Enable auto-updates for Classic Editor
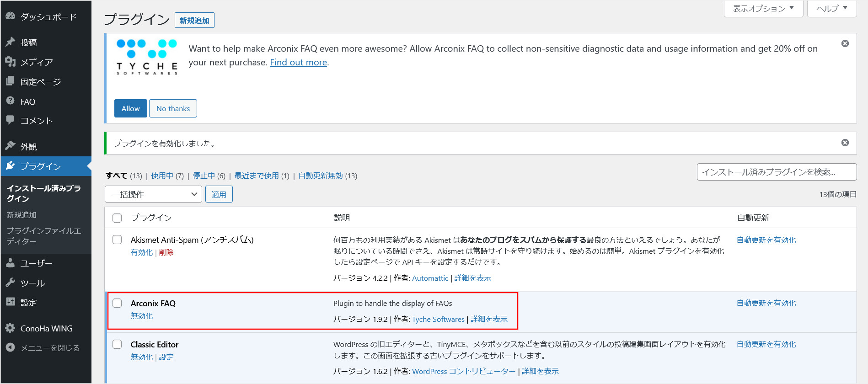Image resolution: width=868 pixels, height=384 pixels. coord(766,344)
